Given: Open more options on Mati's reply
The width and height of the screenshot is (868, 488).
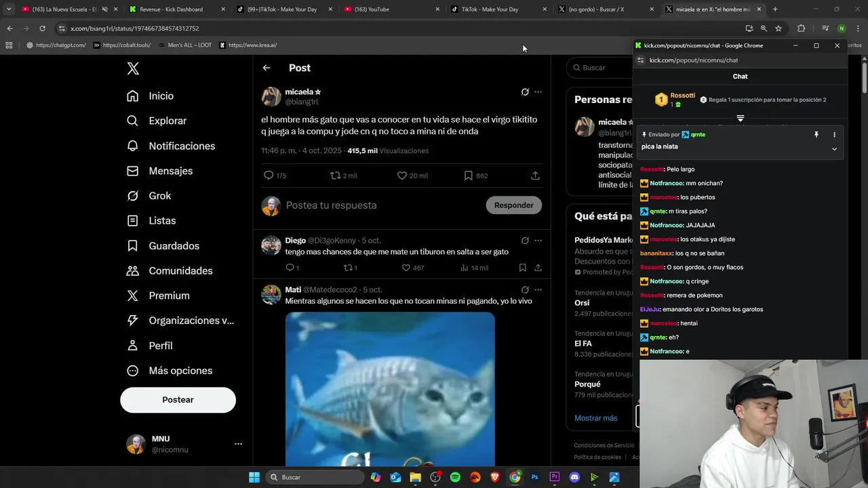Looking at the screenshot, I should coord(538,289).
